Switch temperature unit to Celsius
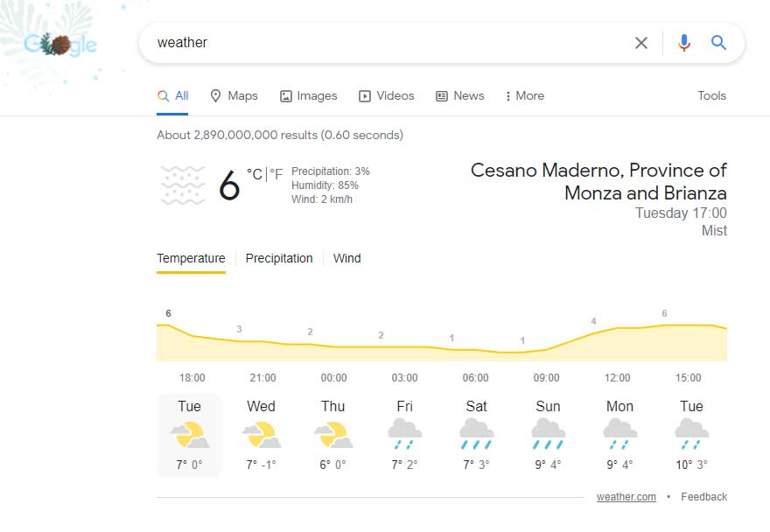The height and width of the screenshot is (532, 770). pyautogui.click(x=254, y=174)
